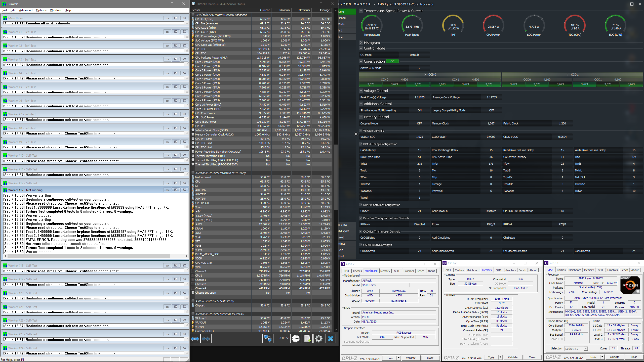Click Worker #17 horizontal scrollbar track
The image size is (644, 362).
[96, 256]
